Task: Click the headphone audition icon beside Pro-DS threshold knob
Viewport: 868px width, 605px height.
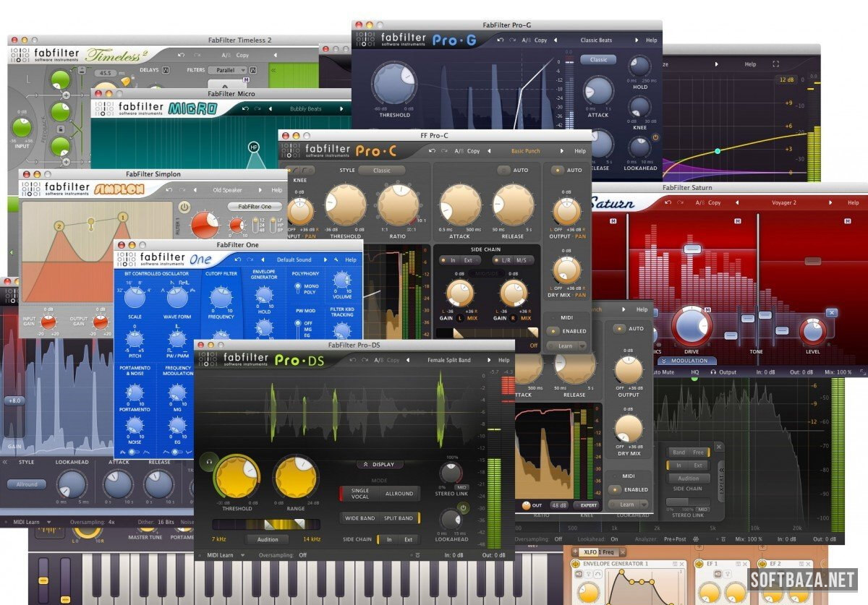Action: [210, 461]
